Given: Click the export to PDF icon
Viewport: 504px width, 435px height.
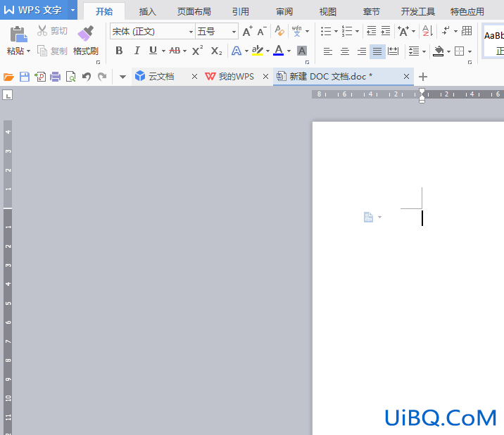Looking at the screenshot, I should [x=40, y=77].
